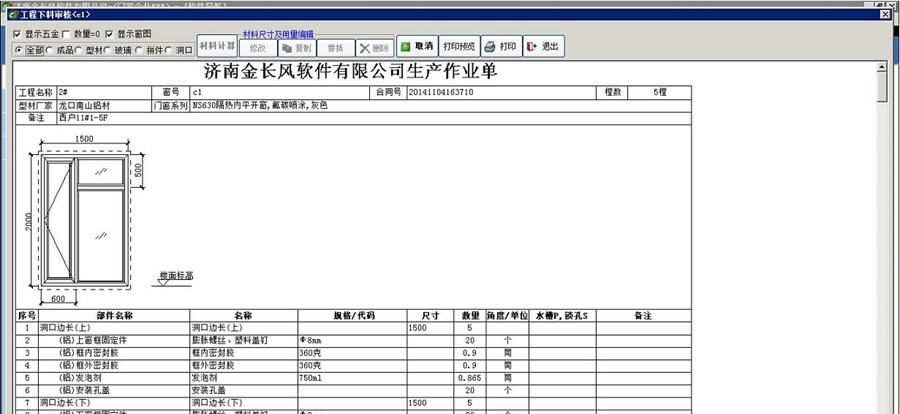Click the 西户11#1-5F remark cell

pyautogui.click(x=374, y=118)
